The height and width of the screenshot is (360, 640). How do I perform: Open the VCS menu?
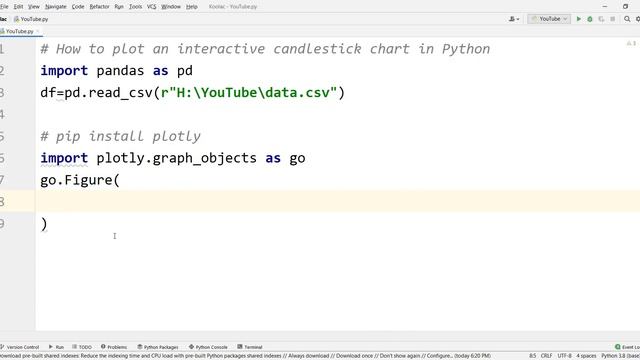(x=151, y=7)
